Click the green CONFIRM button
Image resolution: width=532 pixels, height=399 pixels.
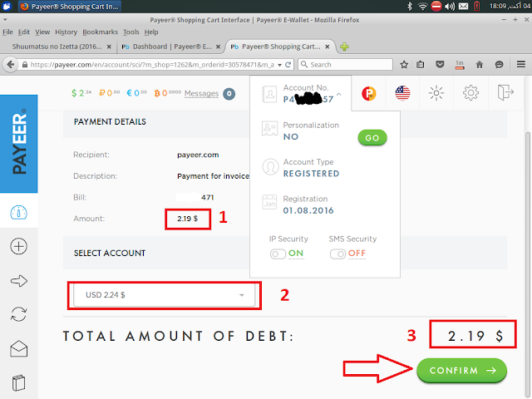[462, 370]
